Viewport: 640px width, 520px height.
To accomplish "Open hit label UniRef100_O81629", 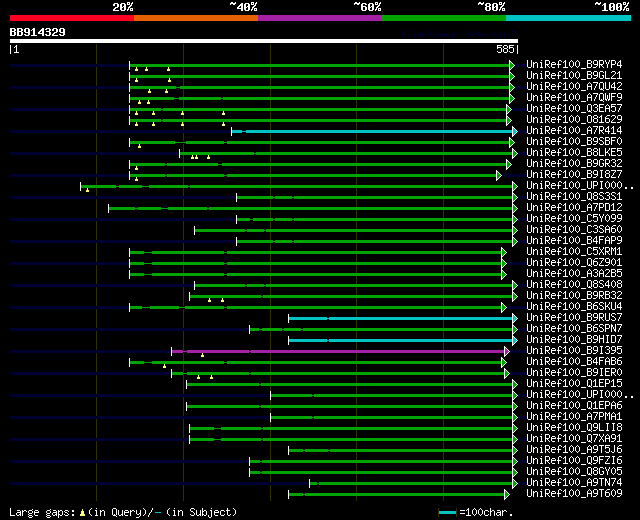I will [x=574, y=120].
